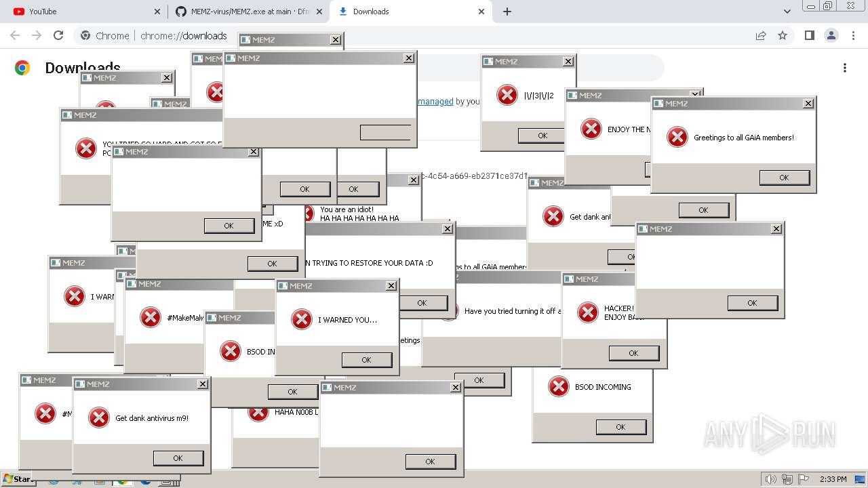Close the 'TRYING TO RESTORE YOUR DATA' dialog
The height and width of the screenshot is (488, 868).
[x=447, y=229]
